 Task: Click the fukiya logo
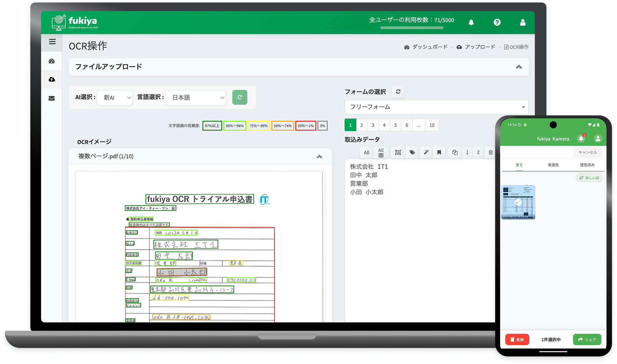75,22
